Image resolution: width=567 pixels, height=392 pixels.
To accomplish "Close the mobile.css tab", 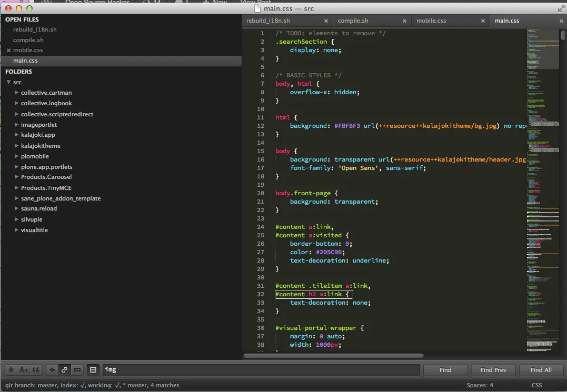I will [x=483, y=21].
